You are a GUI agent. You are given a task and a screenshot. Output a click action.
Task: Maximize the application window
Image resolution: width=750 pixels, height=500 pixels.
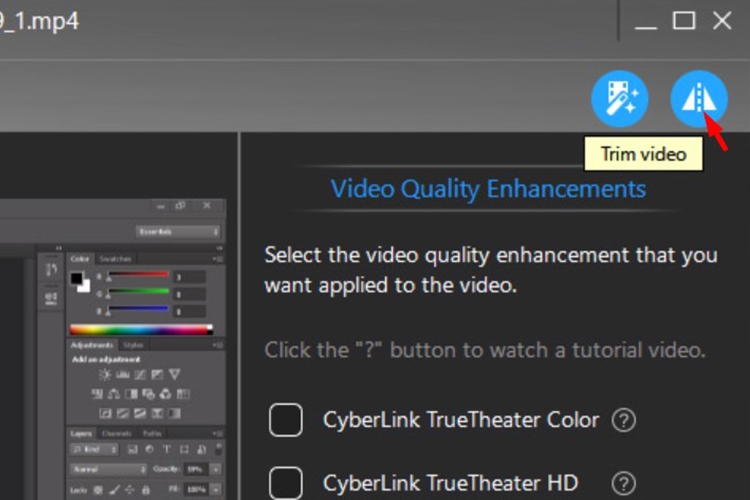coord(684,21)
